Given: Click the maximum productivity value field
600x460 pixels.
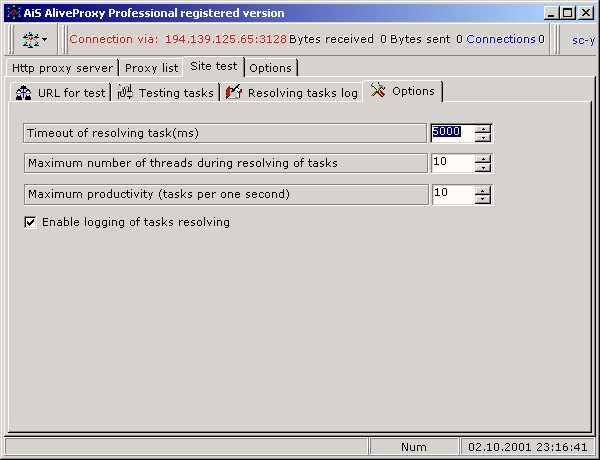Looking at the screenshot, I should (x=453, y=194).
